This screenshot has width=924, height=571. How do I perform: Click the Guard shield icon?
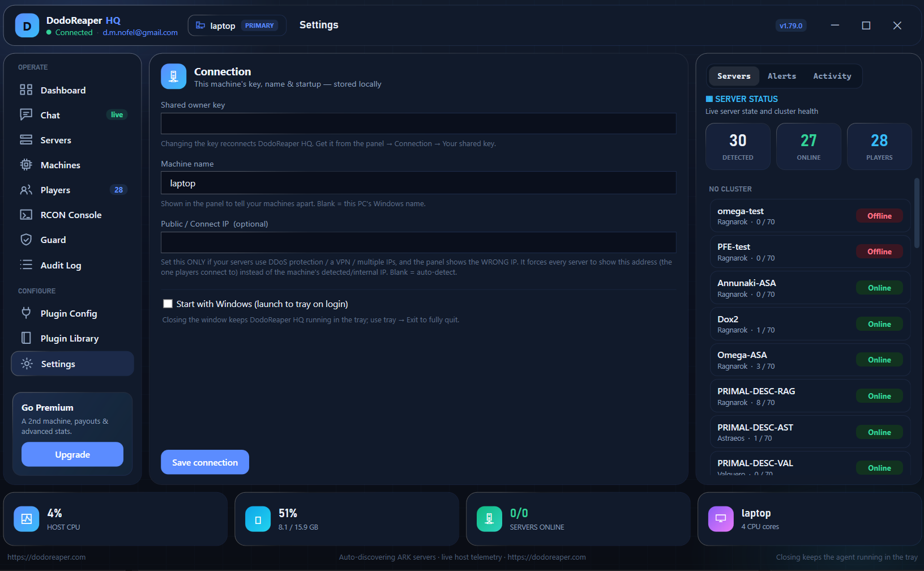pyautogui.click(x=26, y=240)
